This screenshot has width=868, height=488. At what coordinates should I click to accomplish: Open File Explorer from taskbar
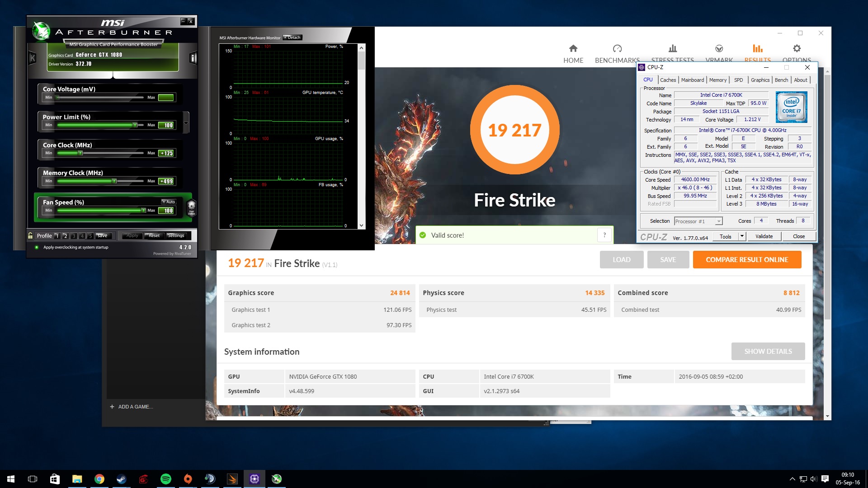tap(77, 479)
